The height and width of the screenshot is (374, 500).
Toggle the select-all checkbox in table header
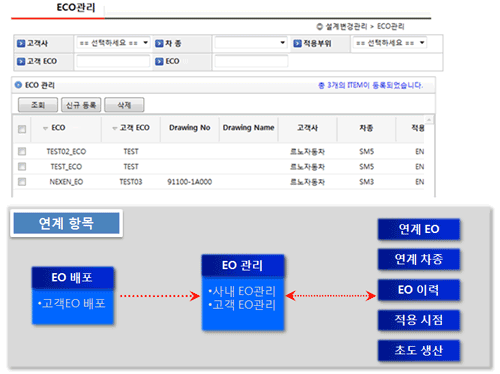22,129
